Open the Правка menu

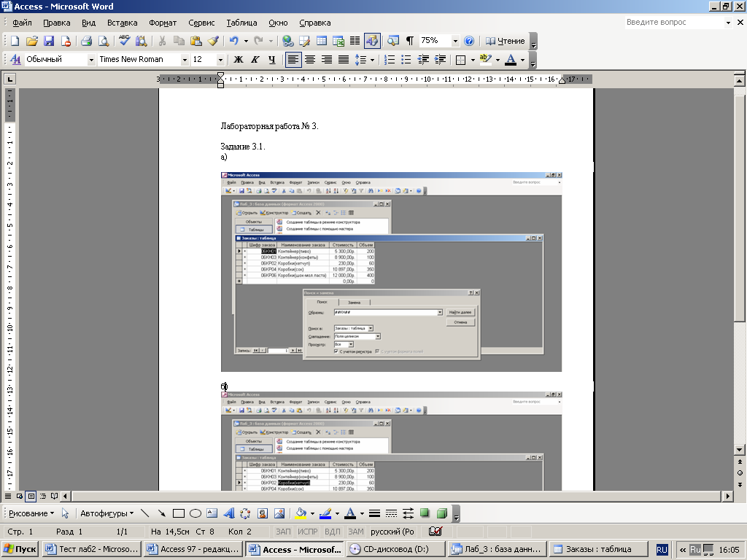[x=56, y=23]
